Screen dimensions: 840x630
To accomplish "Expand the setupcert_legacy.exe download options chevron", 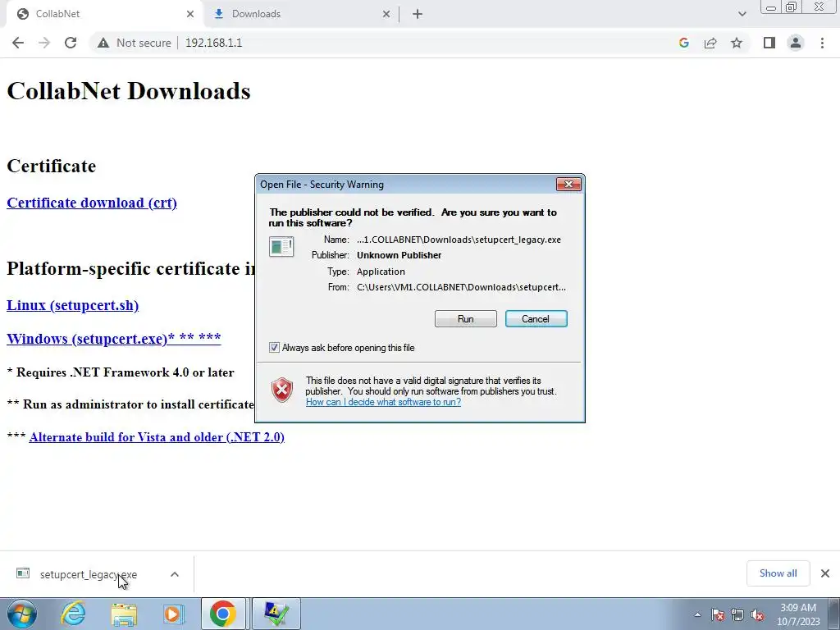I will click(175, 574).
